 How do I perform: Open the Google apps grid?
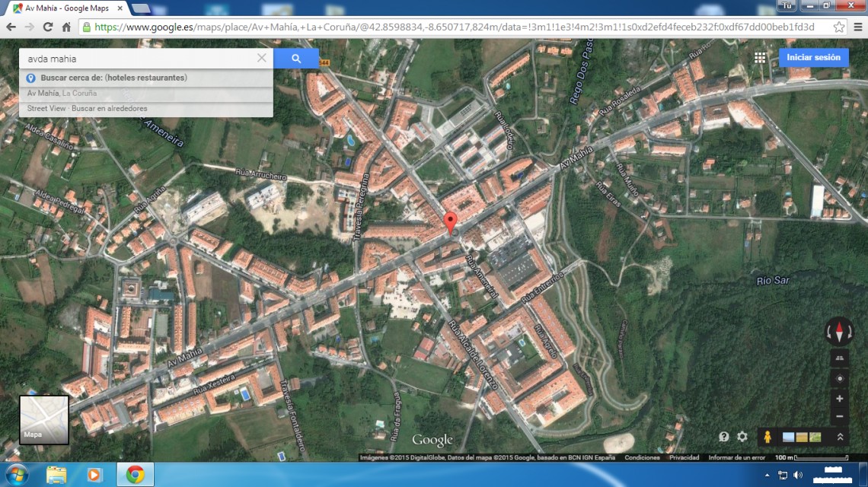click(760, 58)
